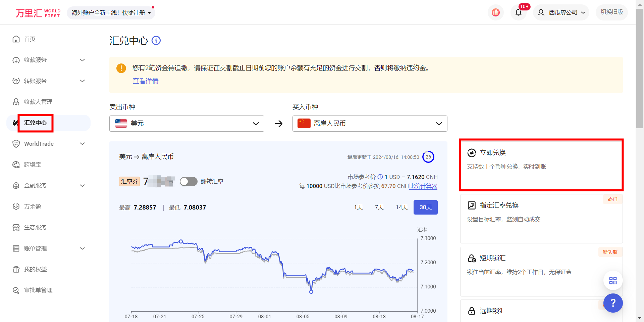The height and width of the screenshot is (322, 644).
Task: Open the 比价计算器 calculator link
Action: click(423, 186)
